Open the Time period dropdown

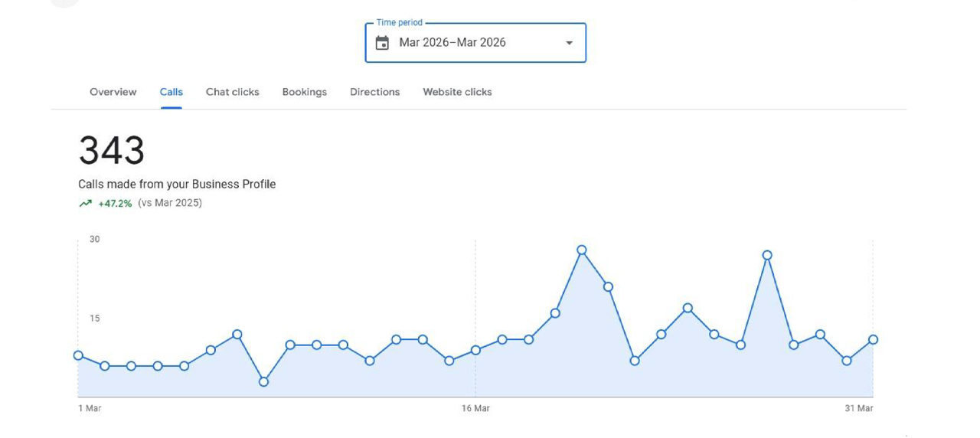point(475,43)
